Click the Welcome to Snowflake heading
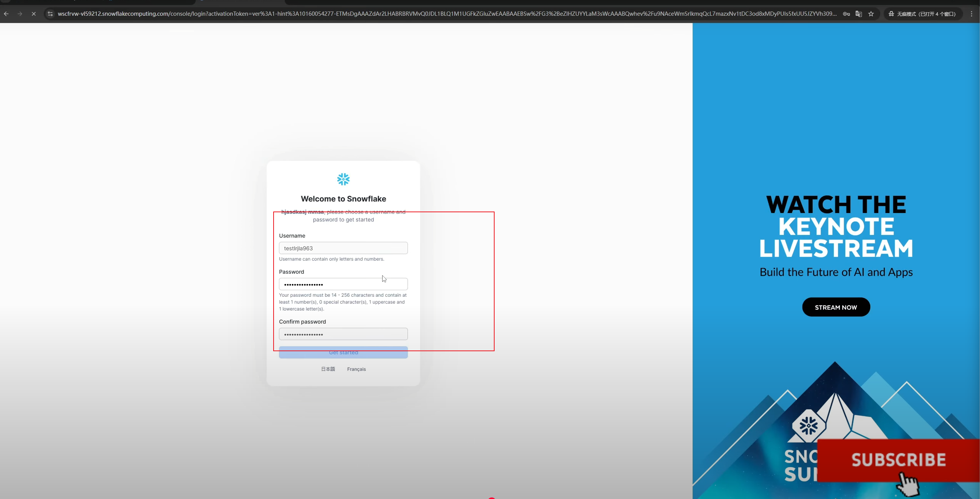980x499 pixels. point(343,199)
